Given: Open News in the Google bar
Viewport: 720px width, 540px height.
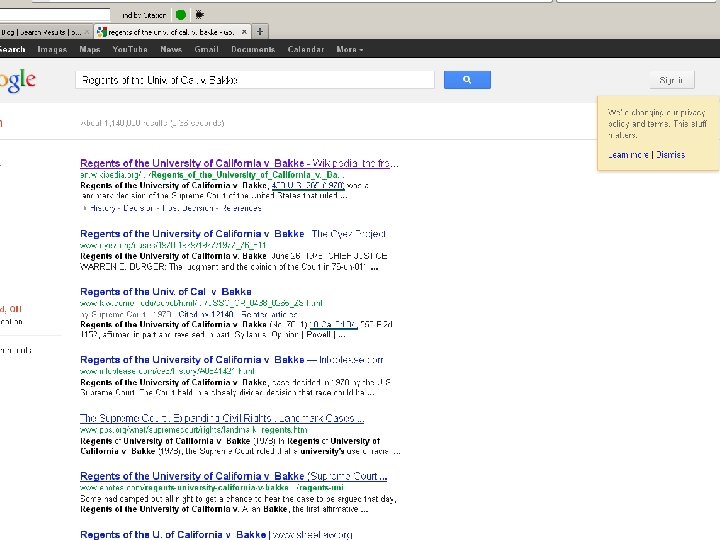Looking at the screenshot, I should 171,49.
